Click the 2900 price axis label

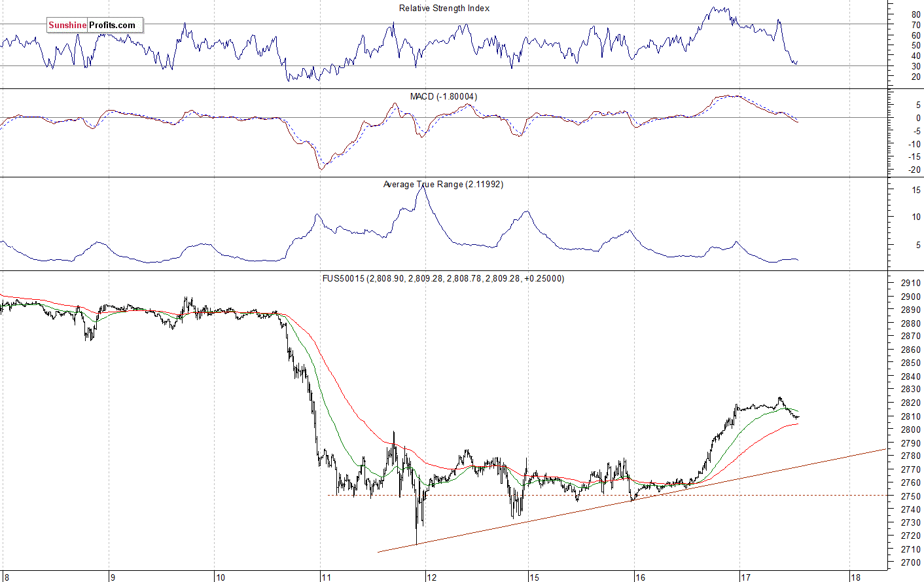[x=911, y=297]
